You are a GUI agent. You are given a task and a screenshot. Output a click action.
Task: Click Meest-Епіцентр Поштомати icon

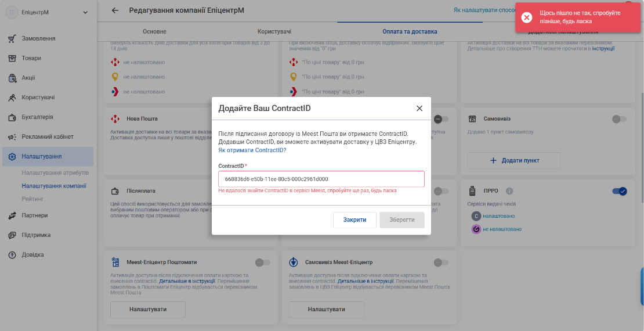tap(115, 262)
